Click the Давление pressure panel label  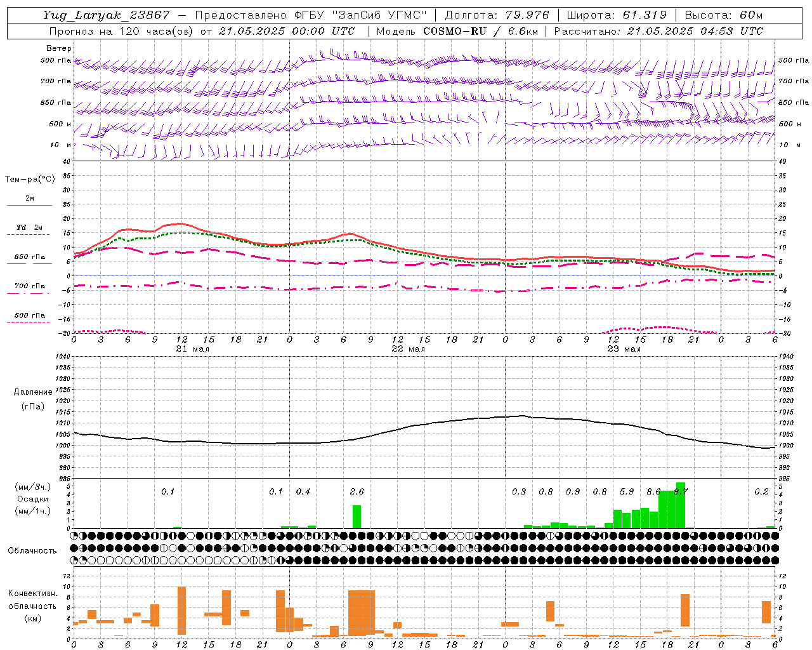[33, 392]
